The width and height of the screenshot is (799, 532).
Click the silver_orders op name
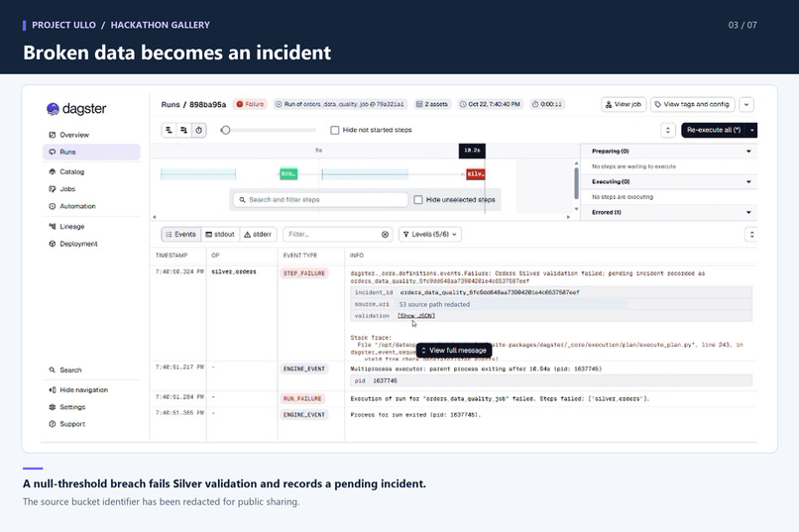234,271
